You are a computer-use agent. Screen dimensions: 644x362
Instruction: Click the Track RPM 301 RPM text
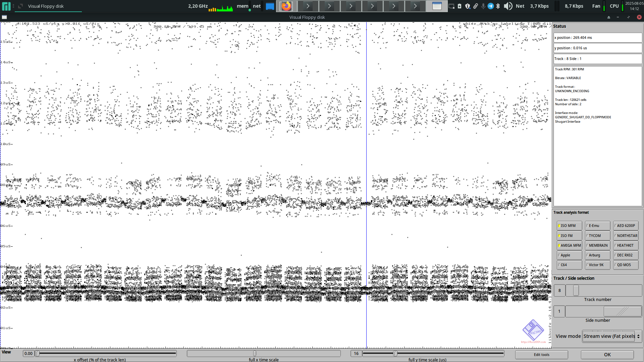point(570,69)
